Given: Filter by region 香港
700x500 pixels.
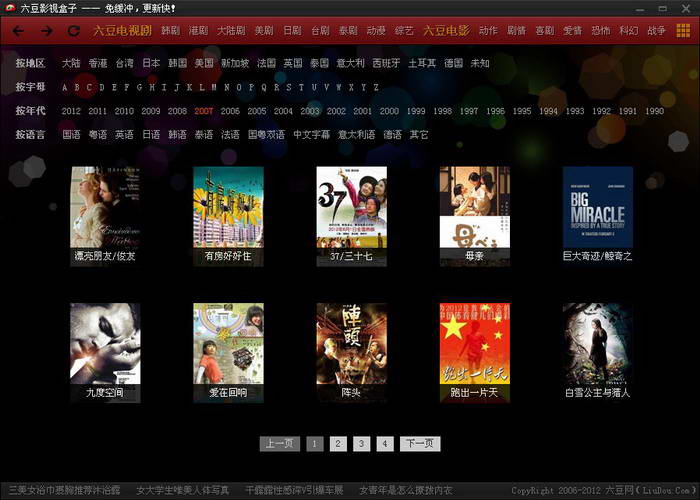Looking at the screenshot, I should [98, 63].
